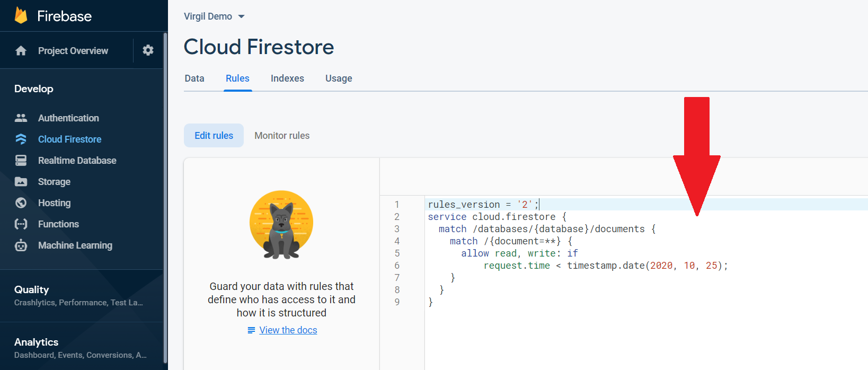
Task: Open Machine Learning page
Action: tap(75, 245)
